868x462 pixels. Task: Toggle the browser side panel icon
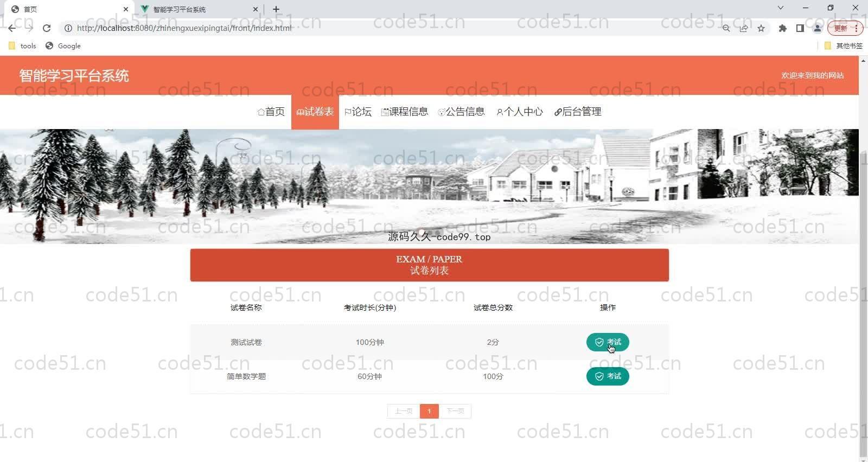pos(800,28)
